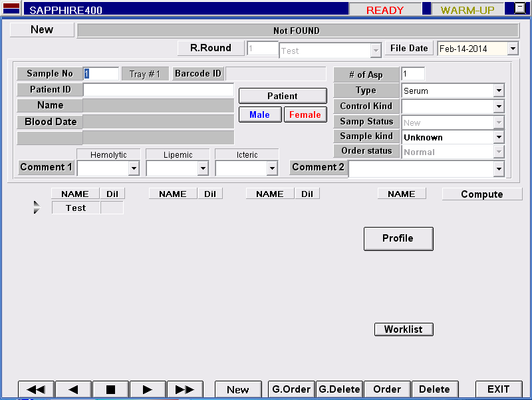
Task: Click the Profile button
Action: click(398, 238)
